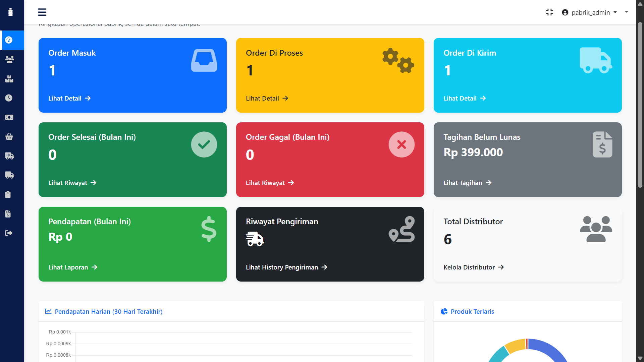Click Lihat Detail on Order Di Kirim card
Viewport: 644px width, 362px height.
[465, 98]
